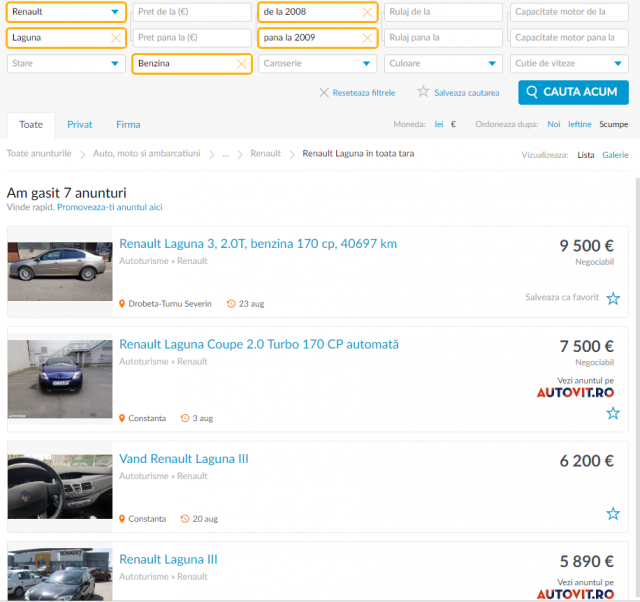This screenshot has width=640, height=602.
Task: Select the Firma tab
Action: 128,124
